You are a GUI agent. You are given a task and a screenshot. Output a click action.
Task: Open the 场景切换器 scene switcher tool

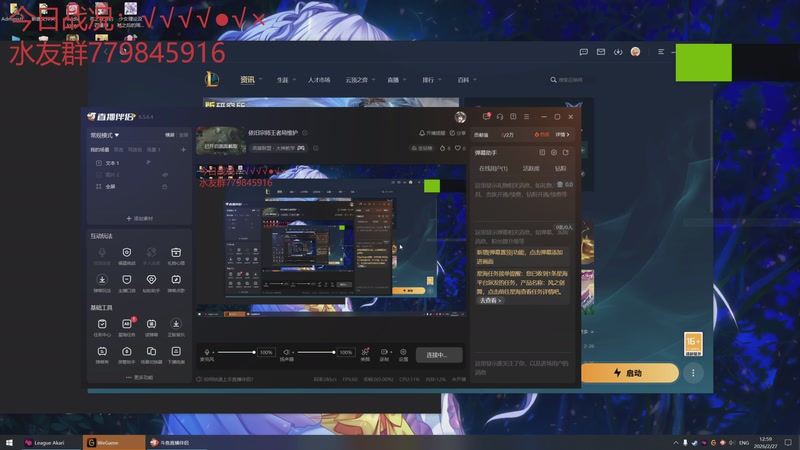click(152, 352)
